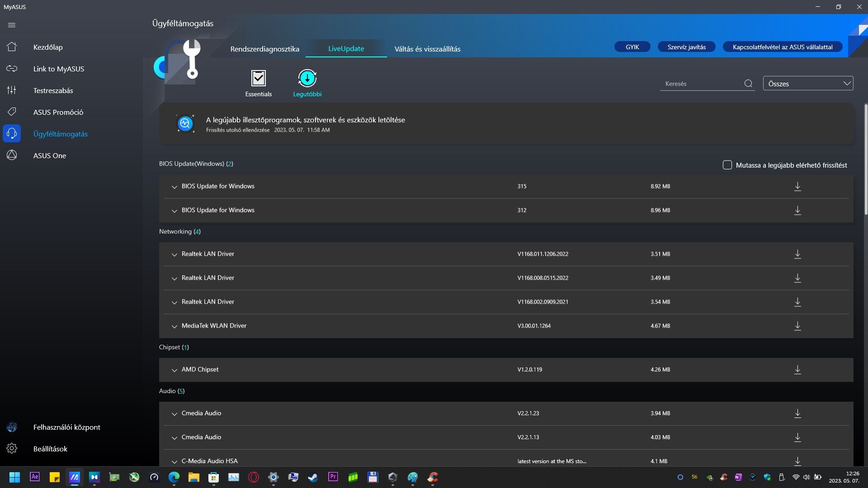868x488 pixels.
Task: Open Testreszabás in the sidebar
Action: pyautogui.click(x=53, y=90)
